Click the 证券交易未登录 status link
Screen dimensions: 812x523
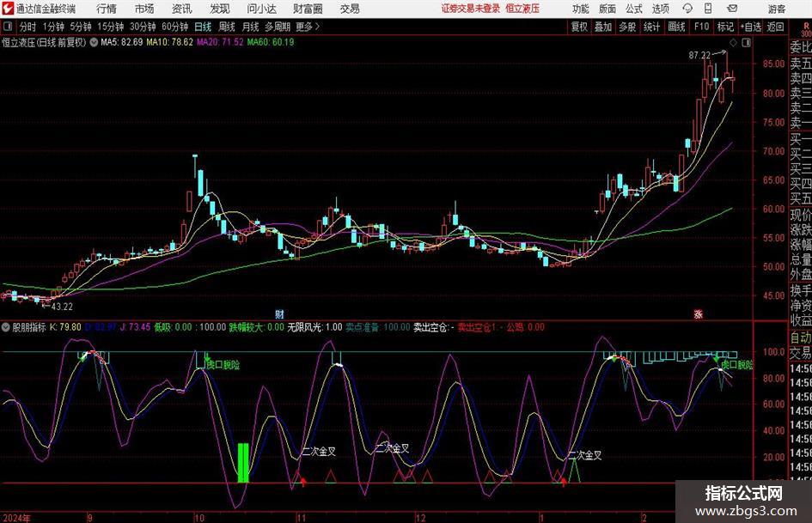(x=471, y=9)
